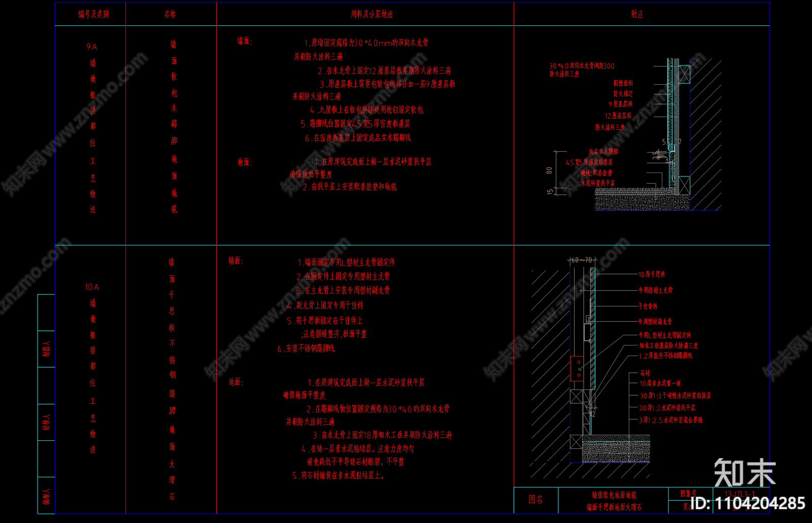812x523 pixels.
Task: Click the detail label '专用型材主龙骨'
Action: [656, 291]
